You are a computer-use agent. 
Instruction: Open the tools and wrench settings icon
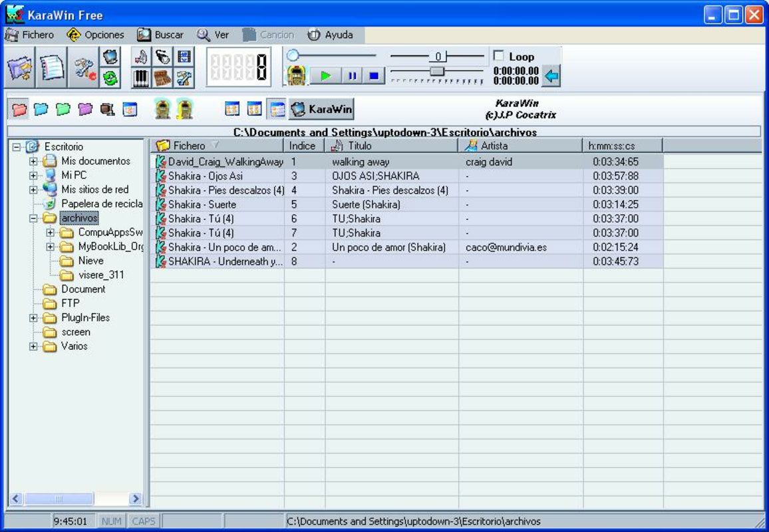tap(84, 68)
